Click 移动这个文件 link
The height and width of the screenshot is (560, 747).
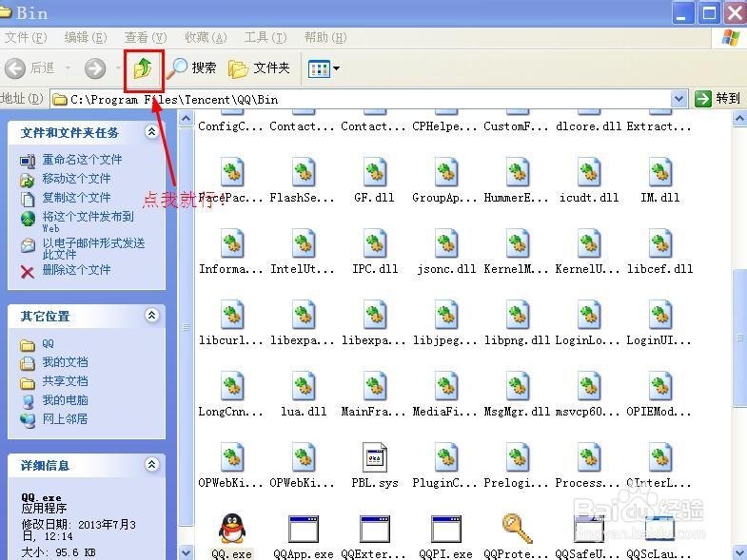click(x=76, y=179)
